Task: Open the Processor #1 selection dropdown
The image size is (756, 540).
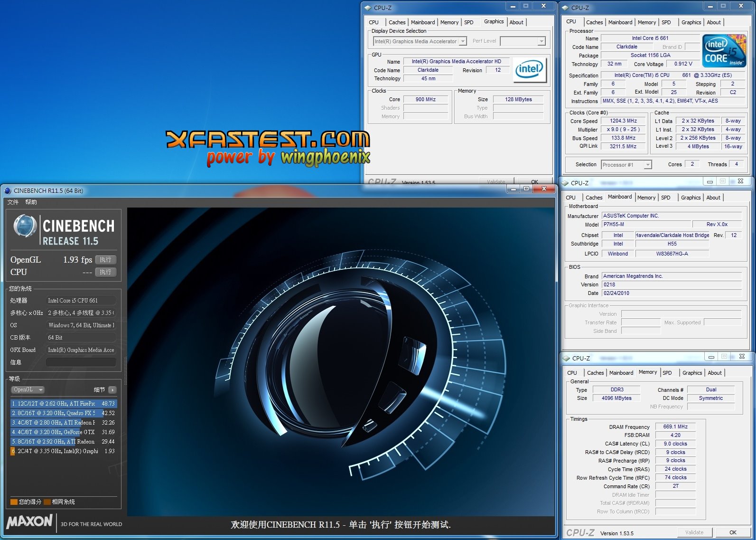Action: [x=626, y=165]
